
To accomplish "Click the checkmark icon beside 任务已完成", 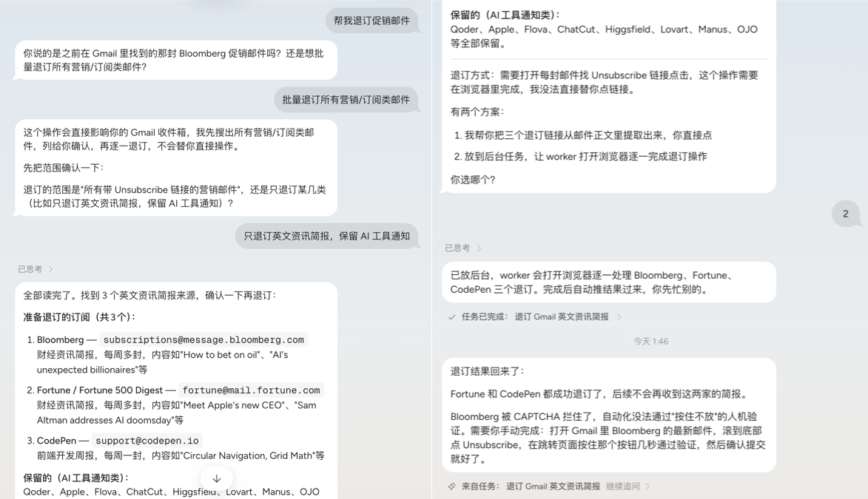I will tap(451, 317).
